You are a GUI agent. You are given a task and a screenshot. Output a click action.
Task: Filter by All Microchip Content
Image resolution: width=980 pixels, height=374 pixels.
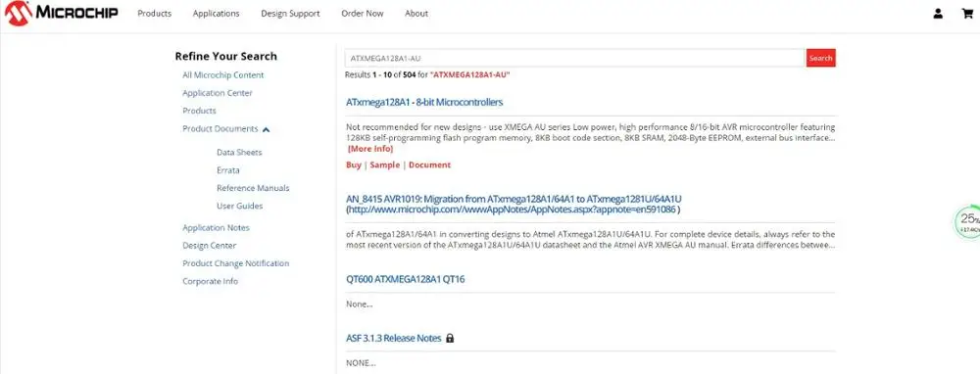223,75
